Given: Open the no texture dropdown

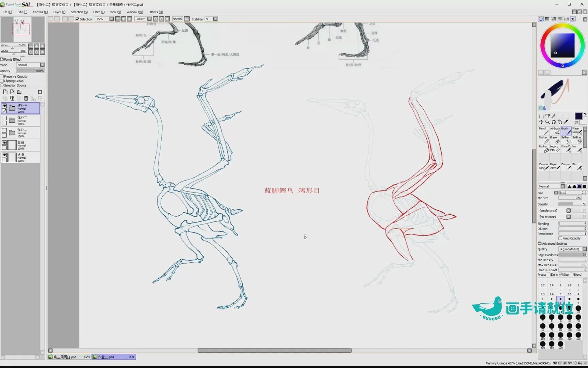Looking at the screenshot, I should click(568, 217).
